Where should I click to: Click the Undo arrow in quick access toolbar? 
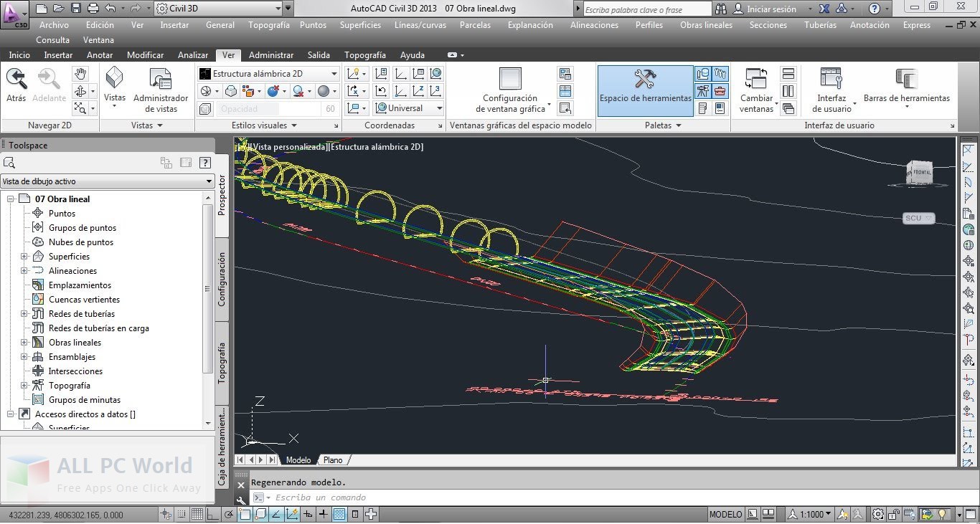(110, 9)
